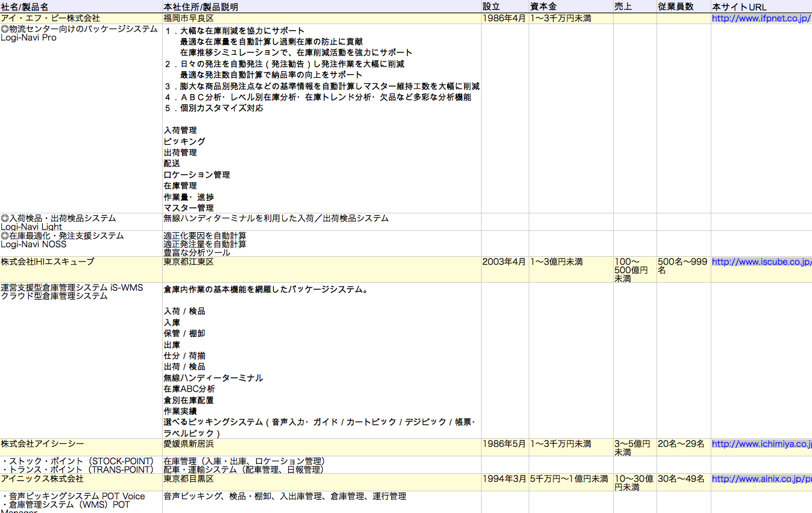Select company cell アイニックス株式会社
This screenshot has height=513, width=812.
point(81,482)
